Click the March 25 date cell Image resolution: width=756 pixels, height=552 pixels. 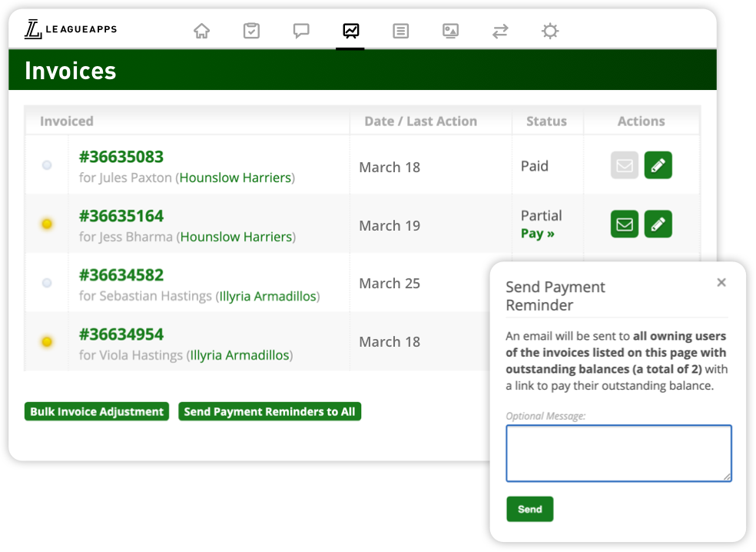click(390, 283)
